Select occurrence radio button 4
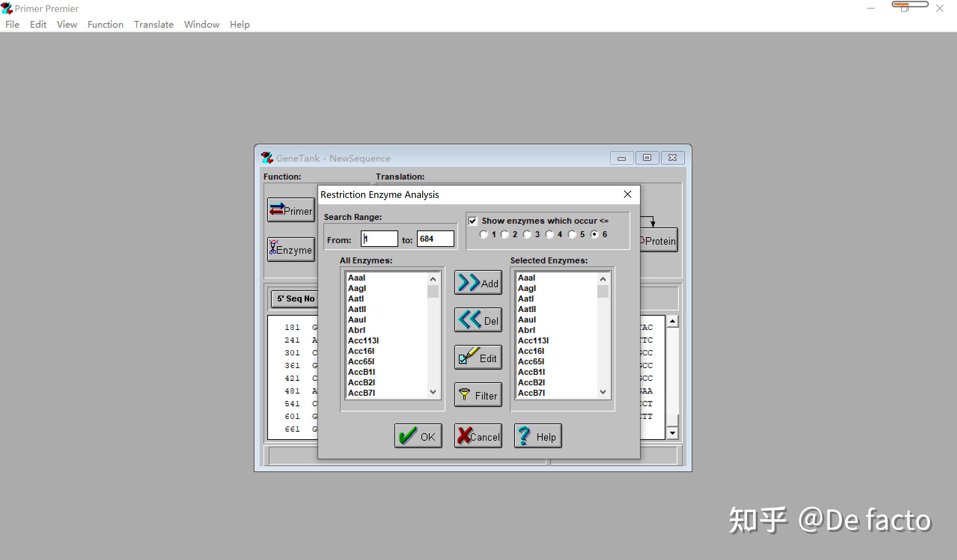 tap(549, 235)
